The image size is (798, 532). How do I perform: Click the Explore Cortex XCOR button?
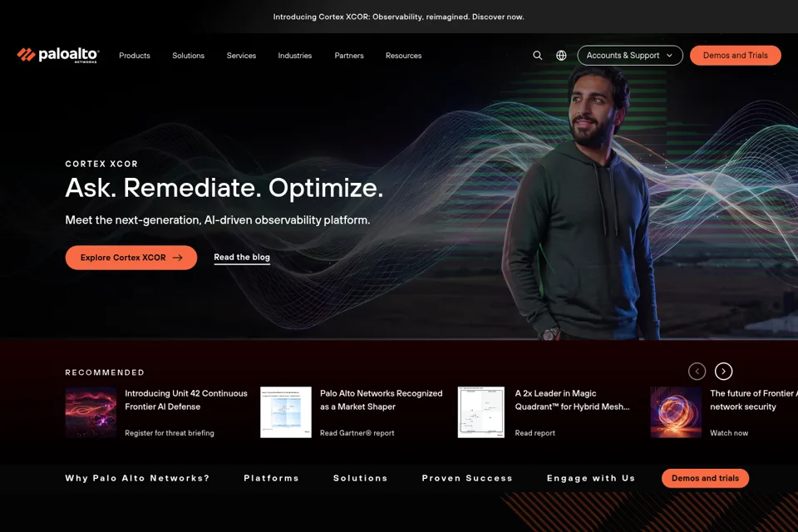pos(131,258)
